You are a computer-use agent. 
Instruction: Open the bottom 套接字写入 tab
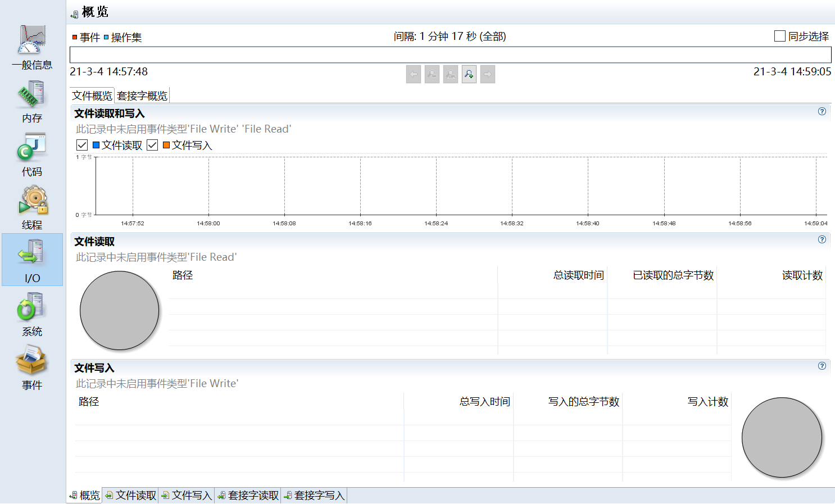[314, 495]
